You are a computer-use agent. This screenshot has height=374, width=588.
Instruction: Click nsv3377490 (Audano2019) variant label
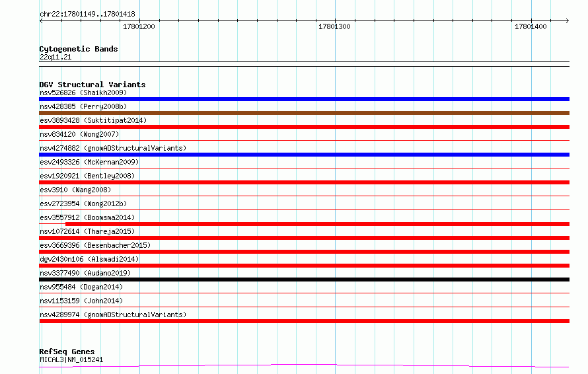coord(85,273)
